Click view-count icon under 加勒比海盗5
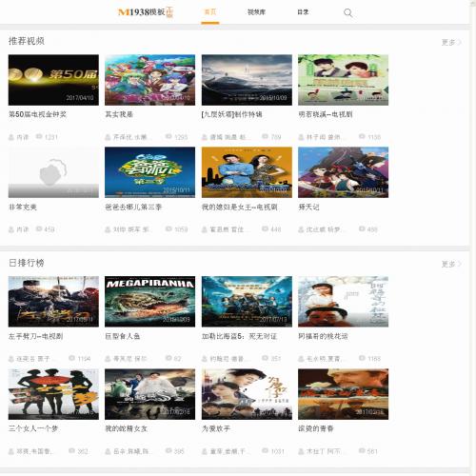476x476 pixels. pyautogui.click(x=265, y=358)
